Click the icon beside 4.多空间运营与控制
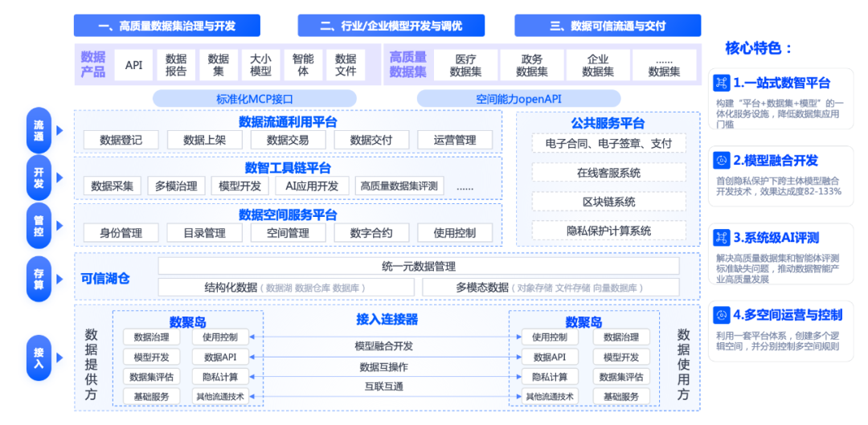This screenshot has height=425, width=868. [721, 314]
